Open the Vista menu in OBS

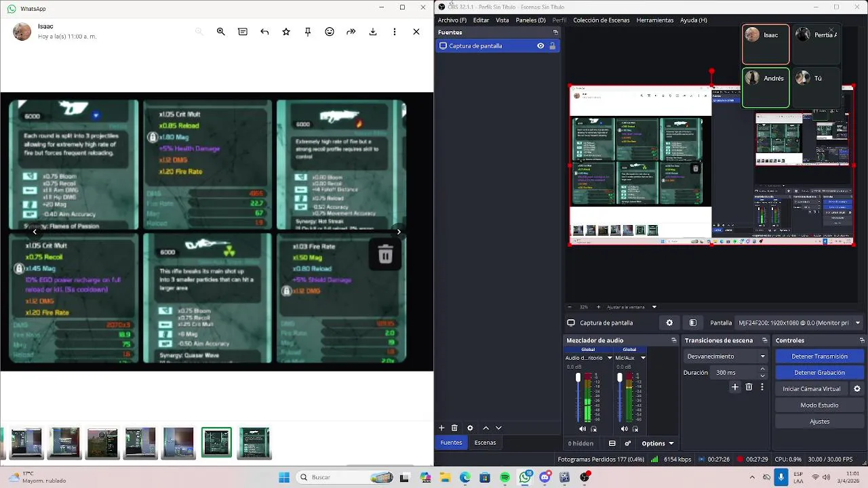point(502,20)
